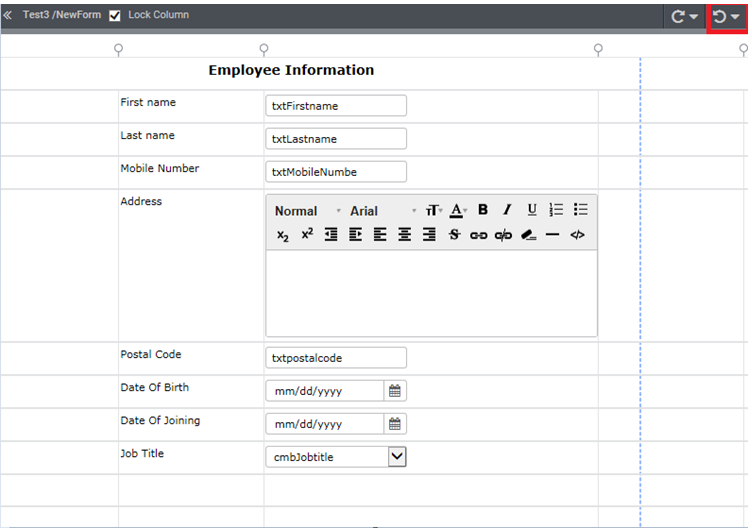Collapse panel with double chevron icon
This screenshot has height=530, width=752.
8,15
